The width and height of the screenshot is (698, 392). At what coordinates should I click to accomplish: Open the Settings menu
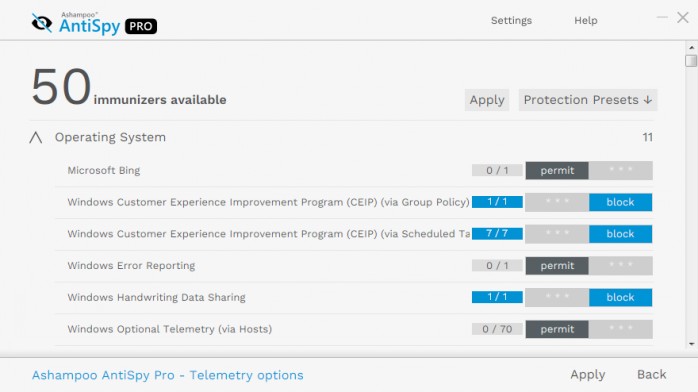[511, 20]
